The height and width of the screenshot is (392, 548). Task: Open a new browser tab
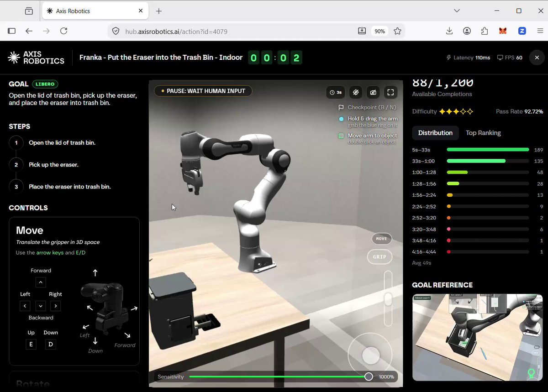[x=158, y=11]
